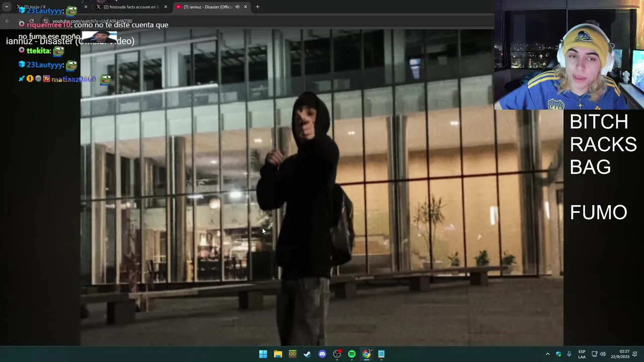Viewport: 644px width, 362px height.
Task: Close the Inicio / X tab
Action: pos(86,7)
